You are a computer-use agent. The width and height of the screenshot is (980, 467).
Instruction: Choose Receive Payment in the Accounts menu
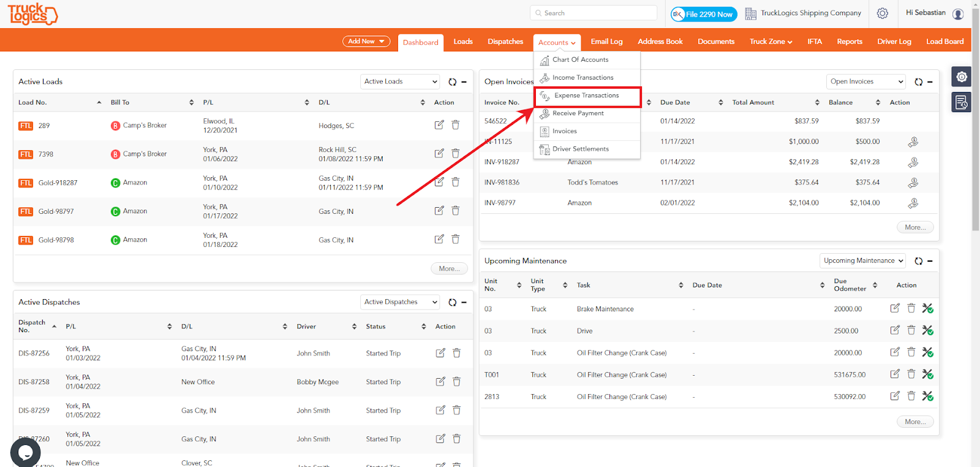[587, 113]
